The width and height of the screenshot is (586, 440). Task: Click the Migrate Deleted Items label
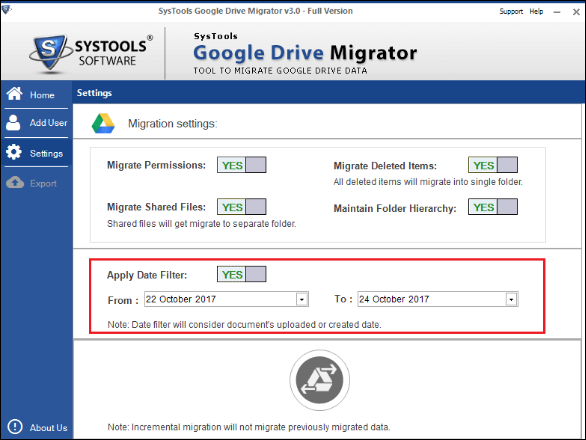tap(385, 166)
